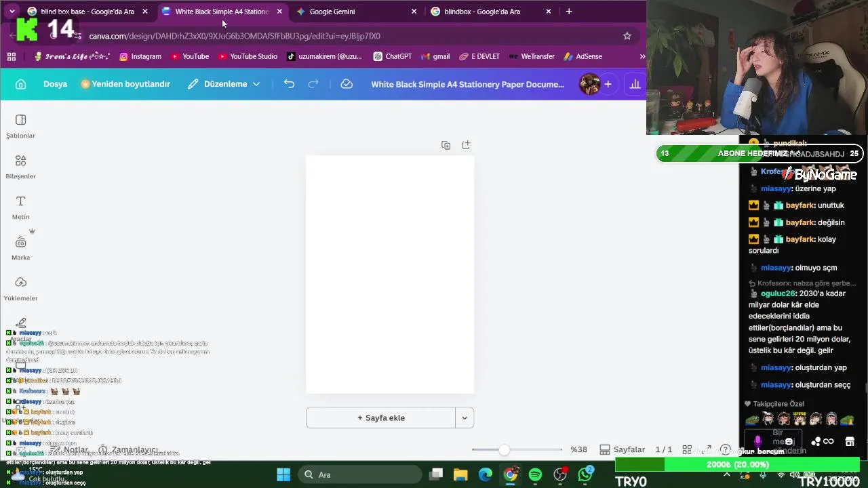Image resolution: width=868 pixels, height=488 pixels.
Task: Add new page icon above canvas
Action: [466, 145]
